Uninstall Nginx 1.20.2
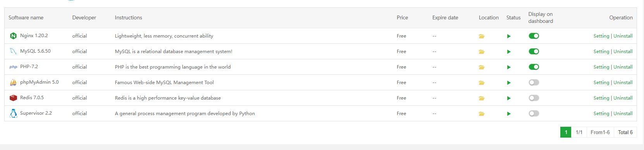 coord(623,36)
